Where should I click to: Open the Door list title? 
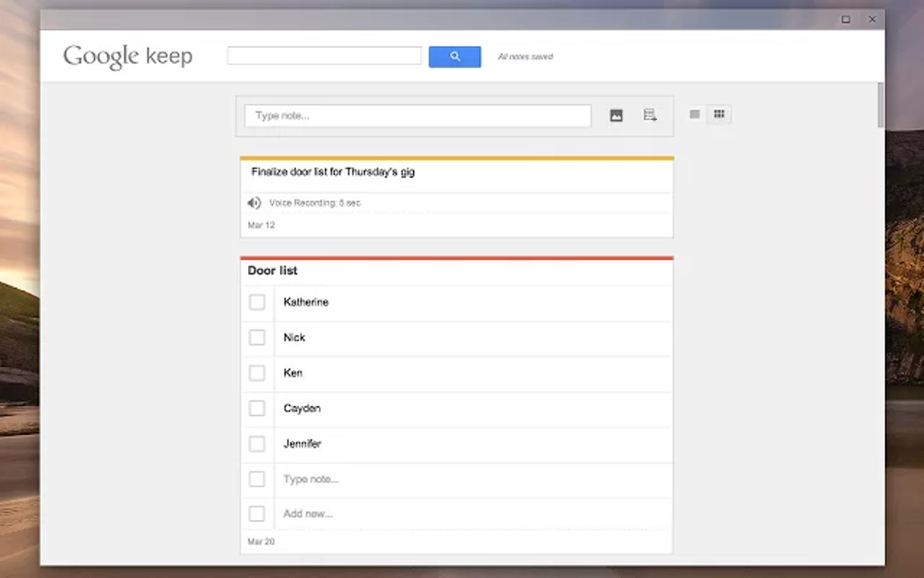(273, 271)
